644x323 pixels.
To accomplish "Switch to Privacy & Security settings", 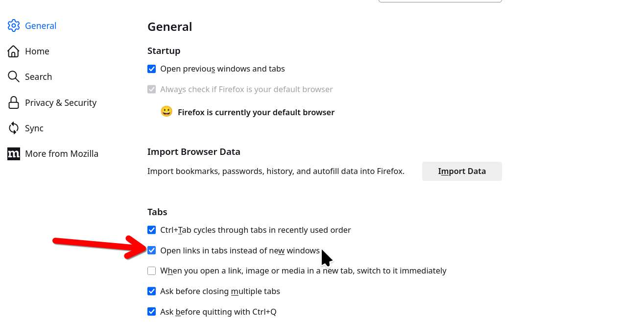I will point(61,102).
